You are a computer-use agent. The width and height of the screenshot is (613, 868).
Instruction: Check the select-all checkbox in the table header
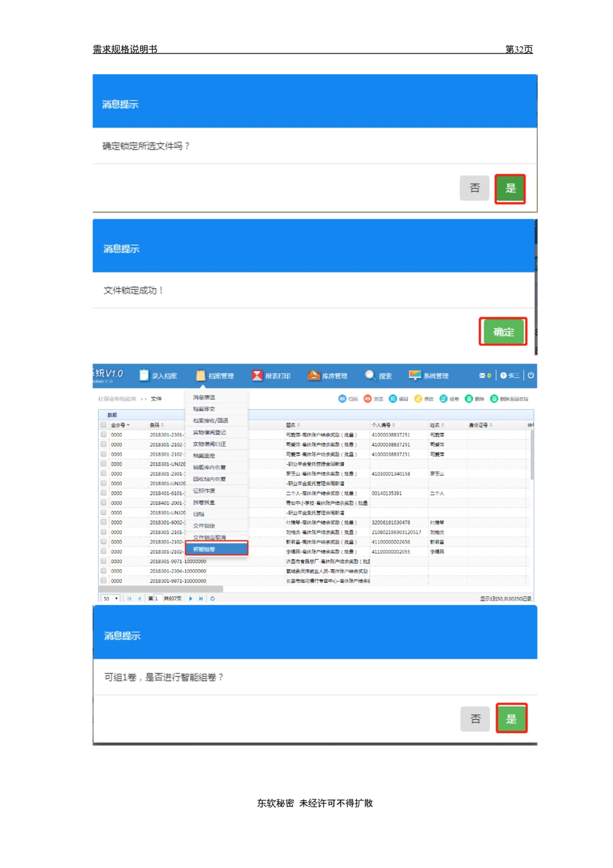pos(102,425)
